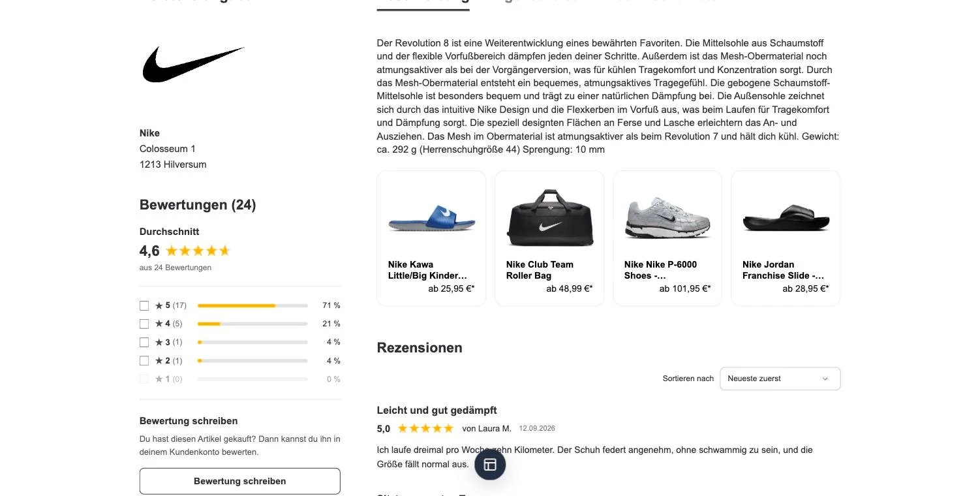Filter reviews by 5 stars checkbox
This screenshot has width=980, height=496.
point(144,305)
